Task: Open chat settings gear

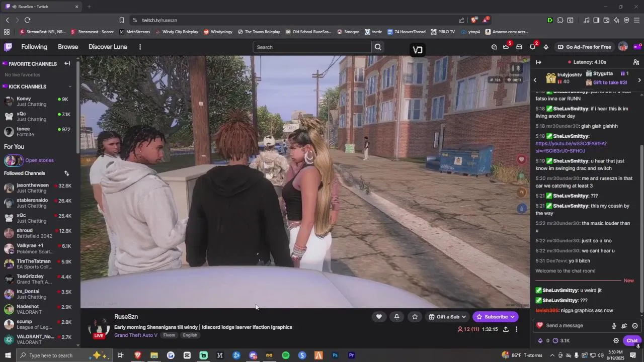Action: point(616,340)
